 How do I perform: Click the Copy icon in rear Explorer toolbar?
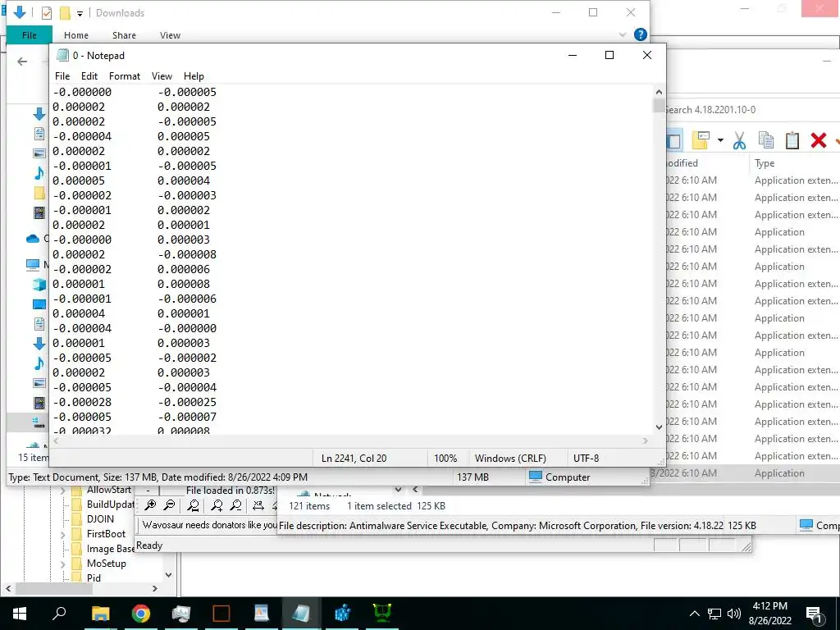pyautogui.click(x=765, y=140)
